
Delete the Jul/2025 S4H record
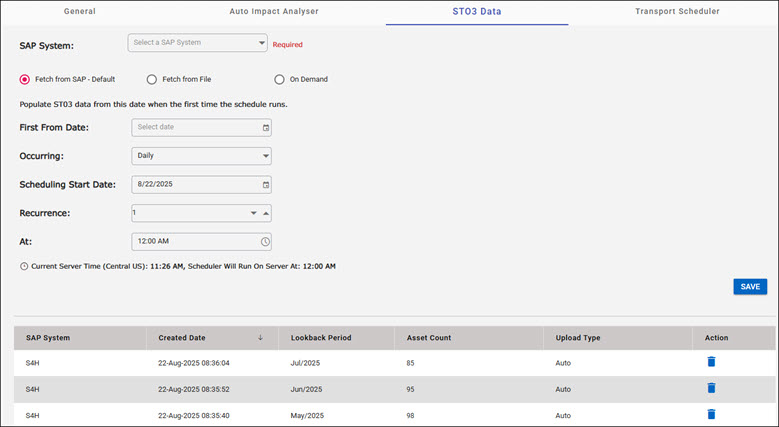click(711, 362)
